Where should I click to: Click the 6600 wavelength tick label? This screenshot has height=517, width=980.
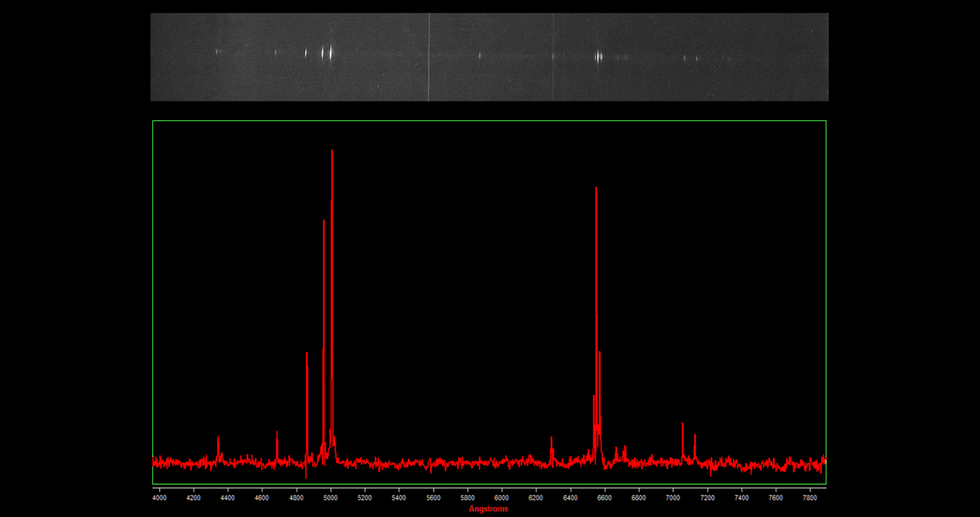tap(605, 498)
